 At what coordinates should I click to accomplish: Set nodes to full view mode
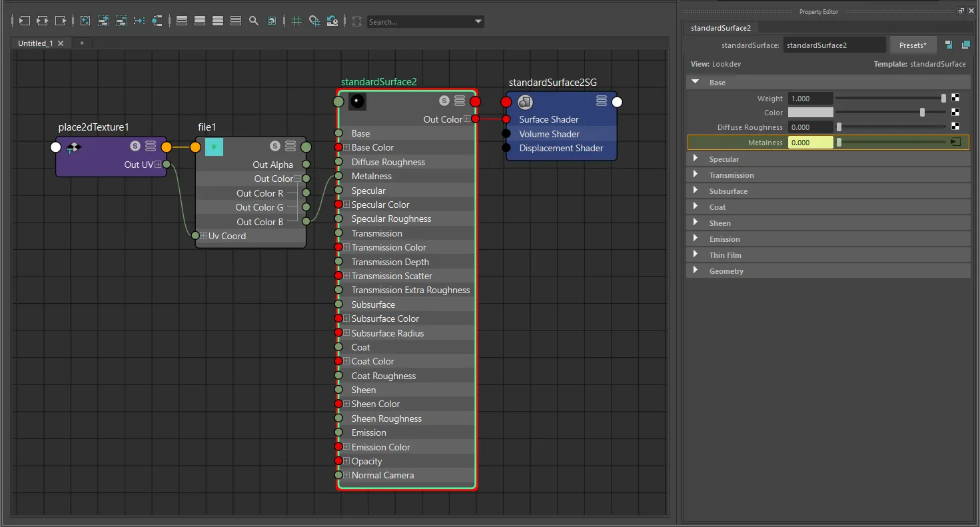218,21
